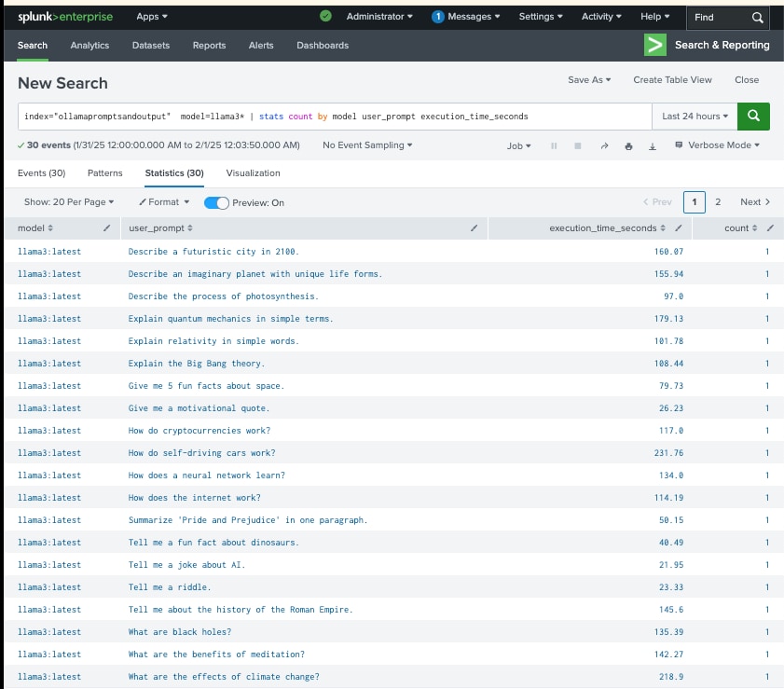Click the 179.13 execution time value
The height and width of the screenshot is (689, 784).
(x=668, y=319)
